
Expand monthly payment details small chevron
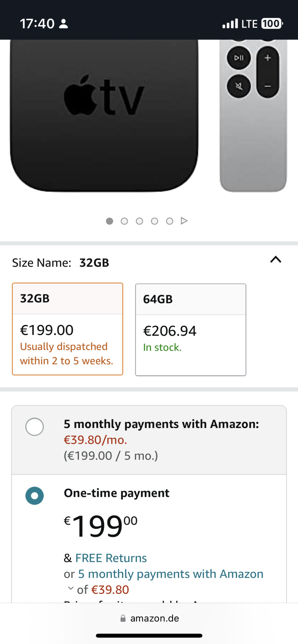point(70,588)
